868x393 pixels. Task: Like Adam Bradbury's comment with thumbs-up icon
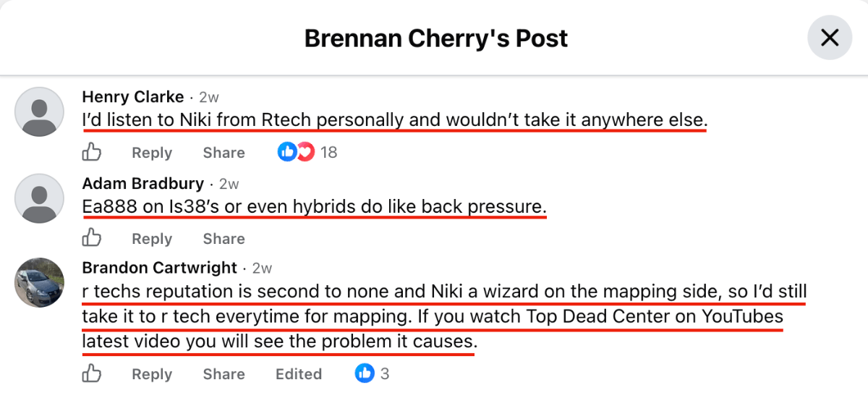[x=91, y=238]
